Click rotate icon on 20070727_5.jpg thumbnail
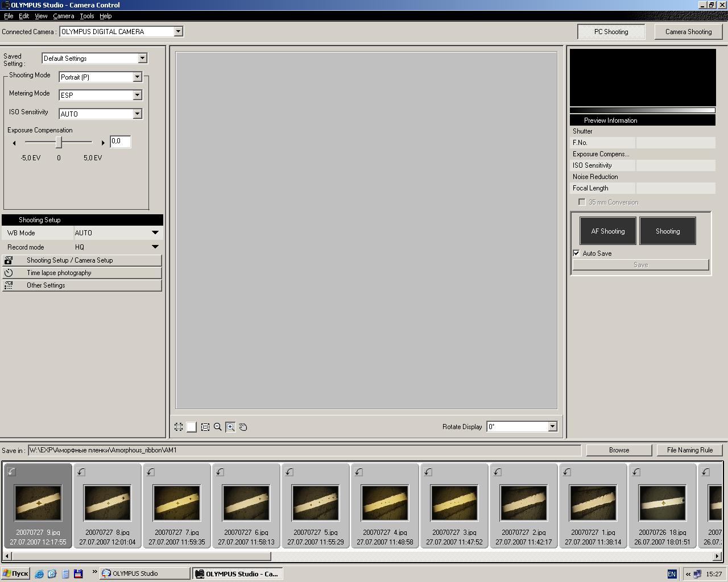Viewport: 728px width, 582px height. 289,472
